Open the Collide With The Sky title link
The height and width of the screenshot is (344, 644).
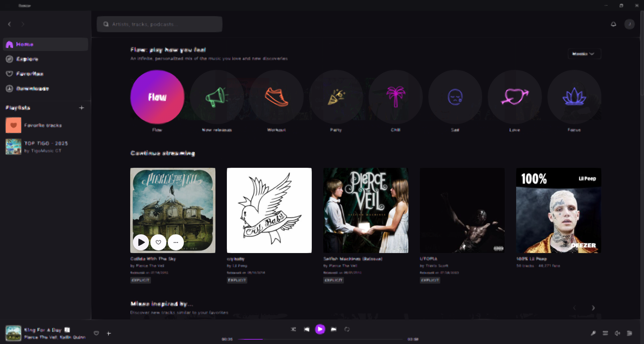[153, 259]
